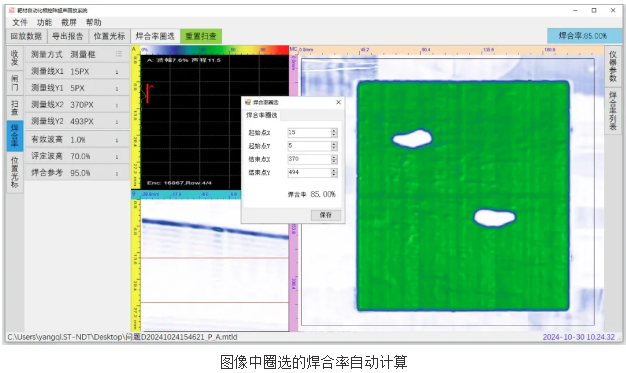Adjust the 结束点Y spinner arrows

point(334,173)
